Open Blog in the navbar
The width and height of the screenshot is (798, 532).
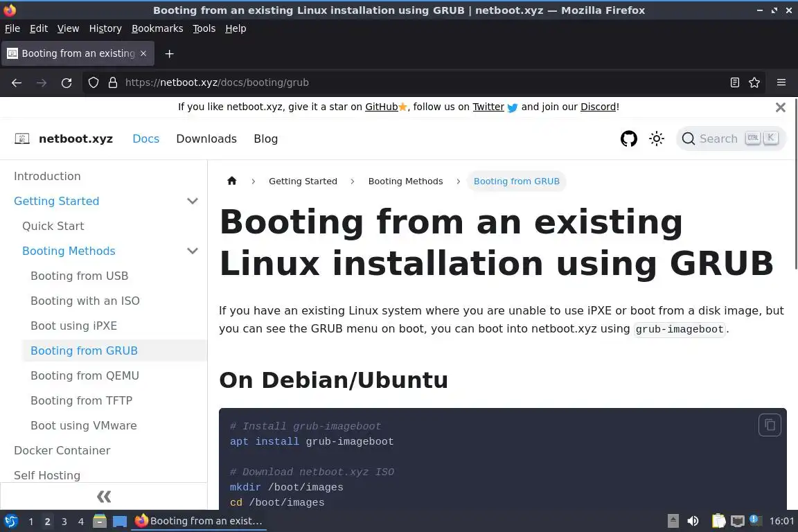pyautogui.click(x=266, y=139)
